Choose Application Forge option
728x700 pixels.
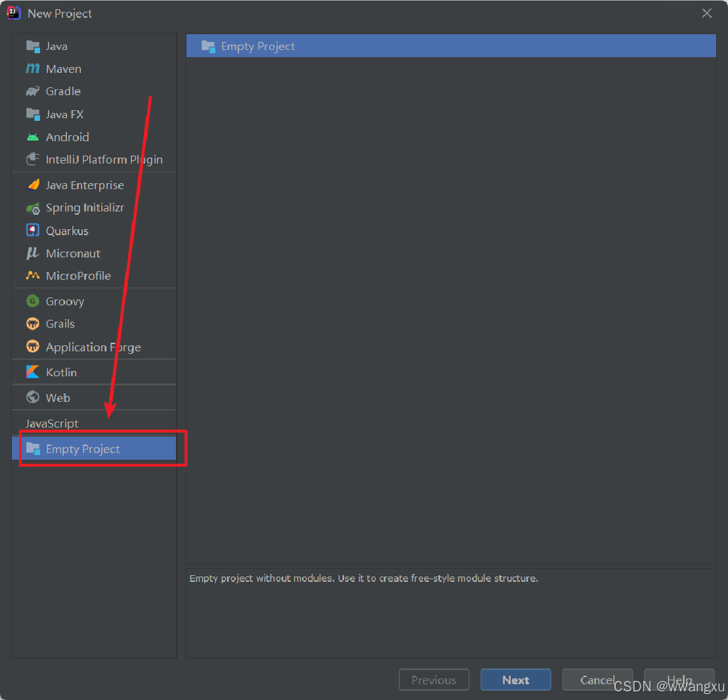point(95,347)
